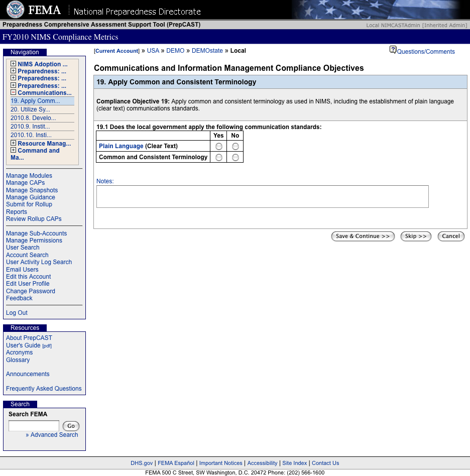470x476 pixels.
Task: Click the Questions/Comments help icon
Action: 393,50
